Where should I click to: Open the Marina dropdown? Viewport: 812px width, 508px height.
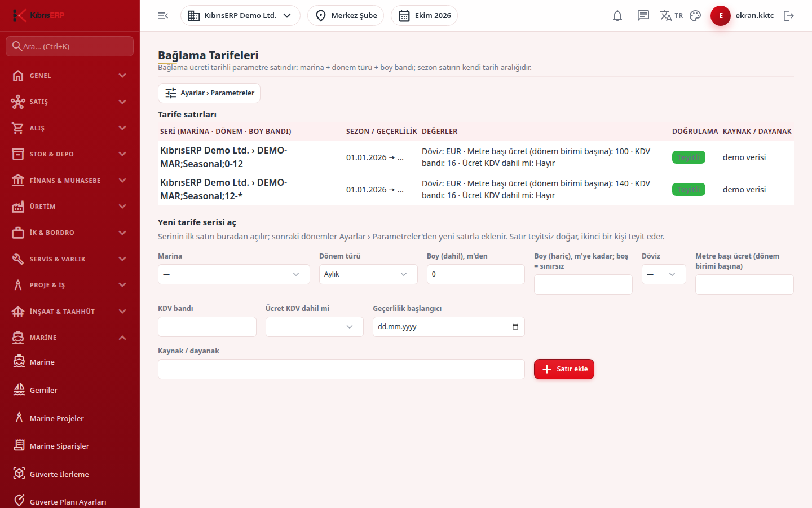[x=234, y=274]
